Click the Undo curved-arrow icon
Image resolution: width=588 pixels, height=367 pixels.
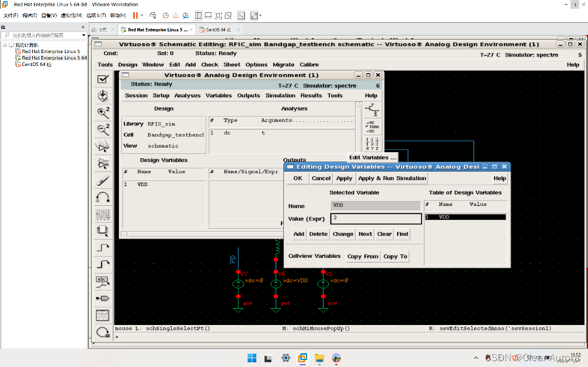103,197
